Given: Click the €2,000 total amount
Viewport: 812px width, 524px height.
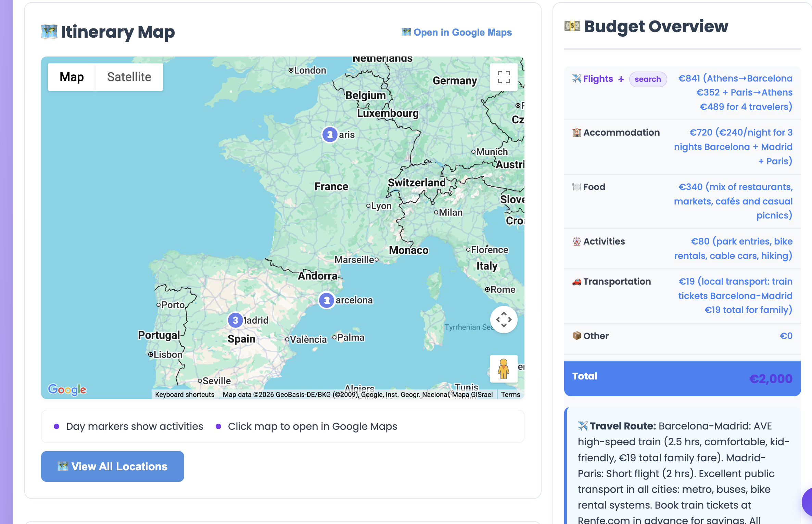Looking at the screenshot, I should click(771, 379).
